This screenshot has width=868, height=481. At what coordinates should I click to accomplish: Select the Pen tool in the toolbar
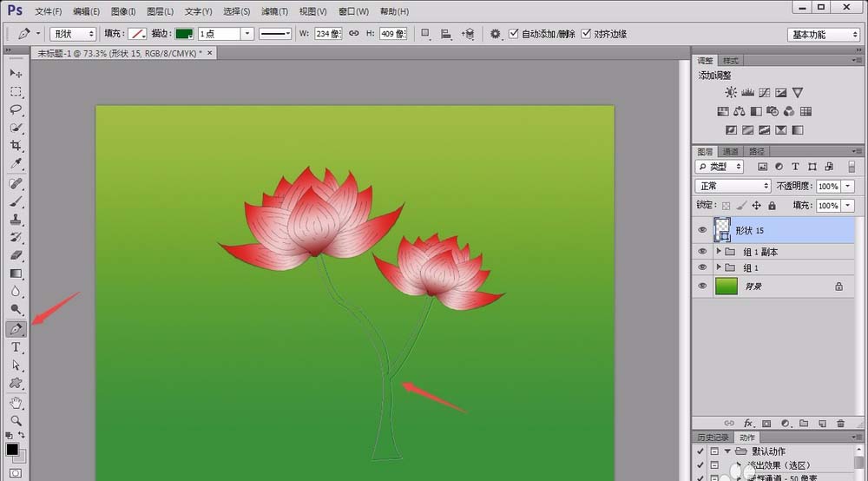click(x=16, y=330)
